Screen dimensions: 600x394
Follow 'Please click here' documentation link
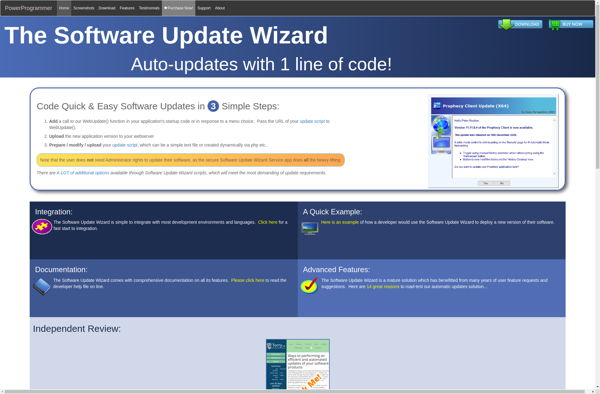[247, 280]
